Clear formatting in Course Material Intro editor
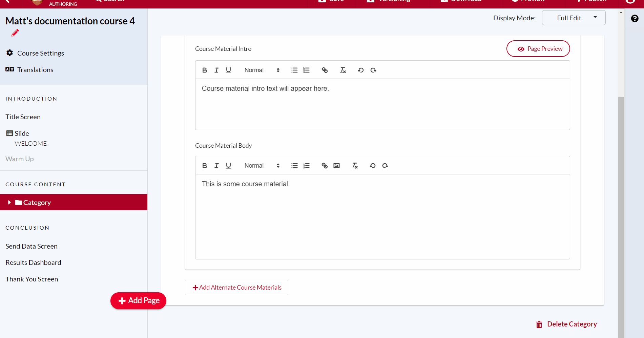This screenshot has height=338, width=644. point(343,70)
